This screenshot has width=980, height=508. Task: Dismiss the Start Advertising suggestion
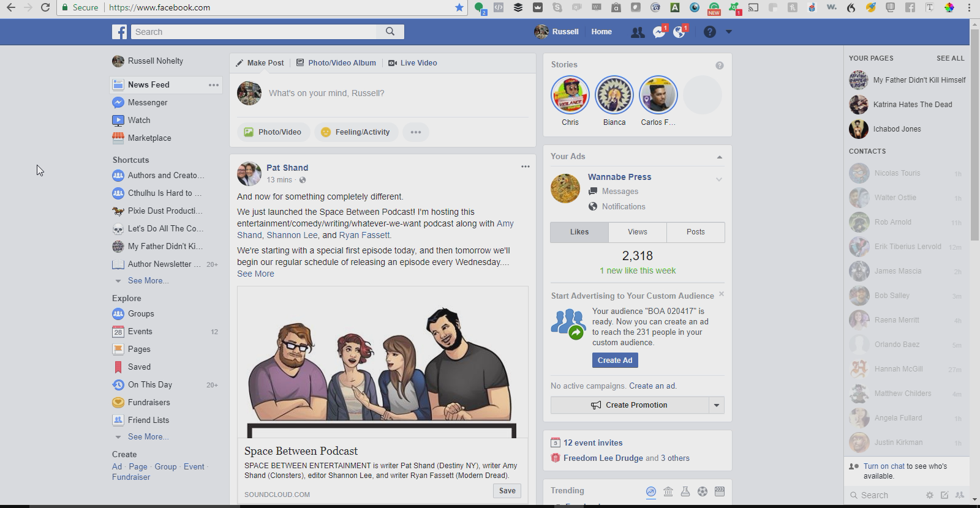pos(722,294)
